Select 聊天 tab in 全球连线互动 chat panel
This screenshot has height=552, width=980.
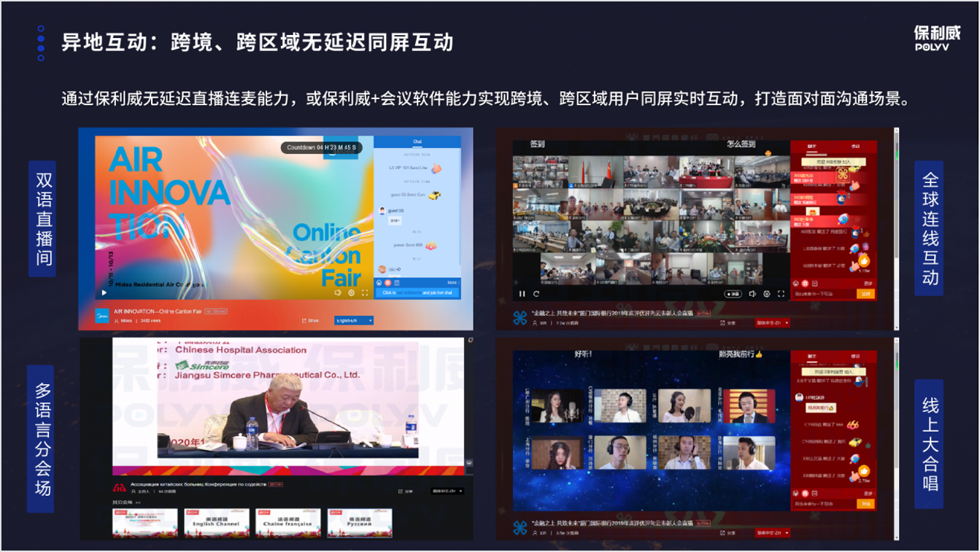[x=811, y=147]
